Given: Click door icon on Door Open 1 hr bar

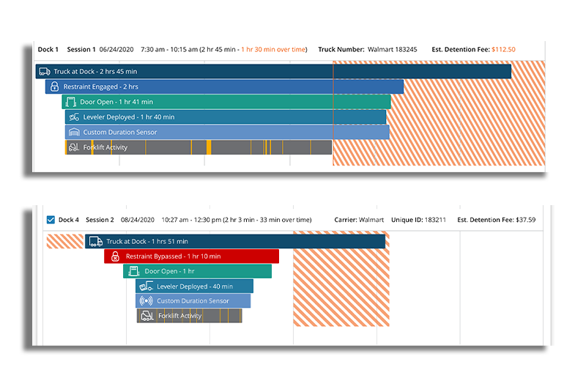Looking at the screenshot, I should click(133, 271).
